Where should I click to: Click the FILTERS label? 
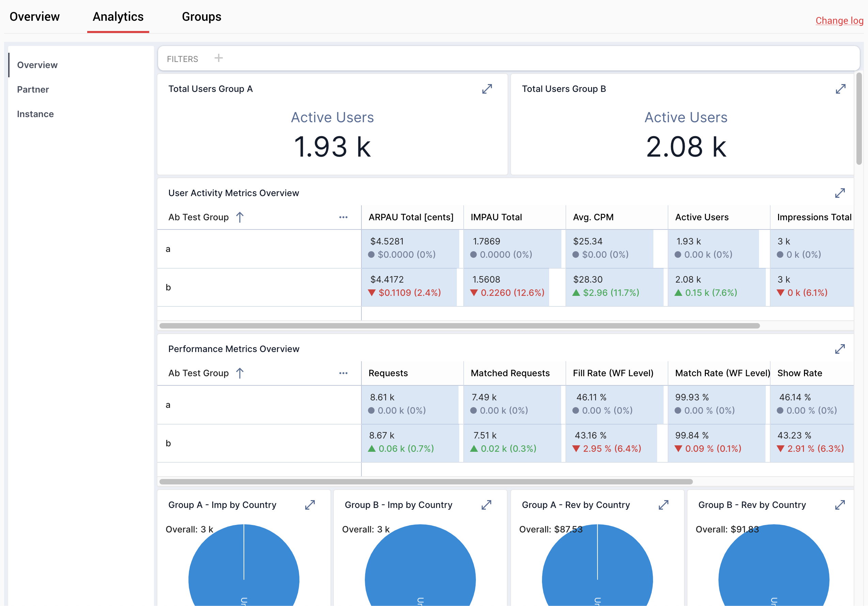(x=182, y=59)
